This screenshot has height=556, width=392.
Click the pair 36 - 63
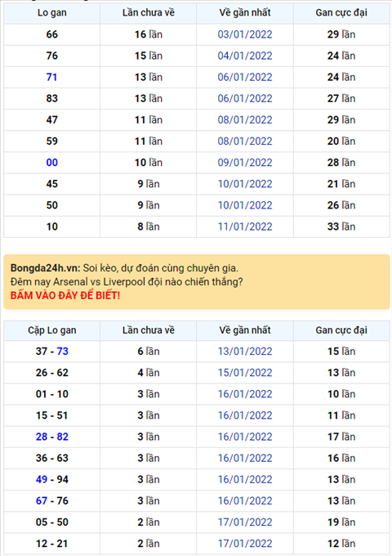tap(51, 458)
